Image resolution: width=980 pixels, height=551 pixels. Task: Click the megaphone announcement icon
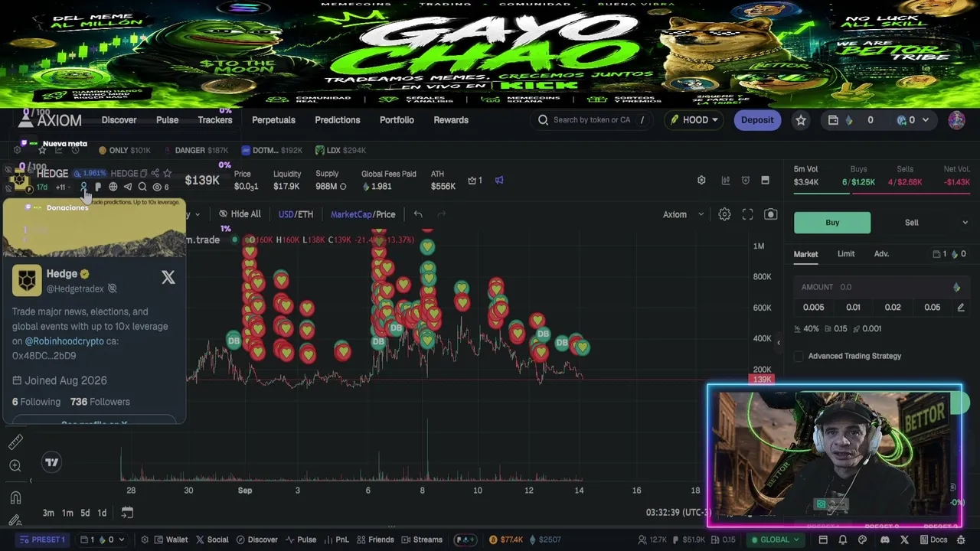499,181
